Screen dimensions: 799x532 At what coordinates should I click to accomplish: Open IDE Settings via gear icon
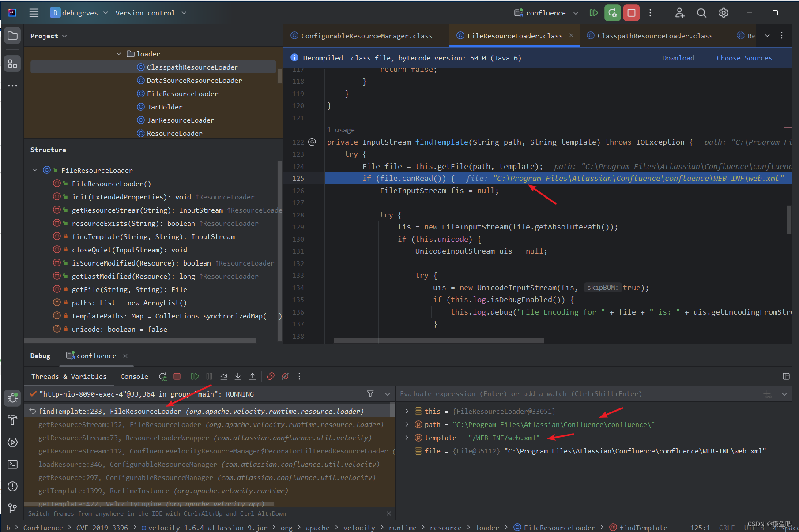pos(723,13)
